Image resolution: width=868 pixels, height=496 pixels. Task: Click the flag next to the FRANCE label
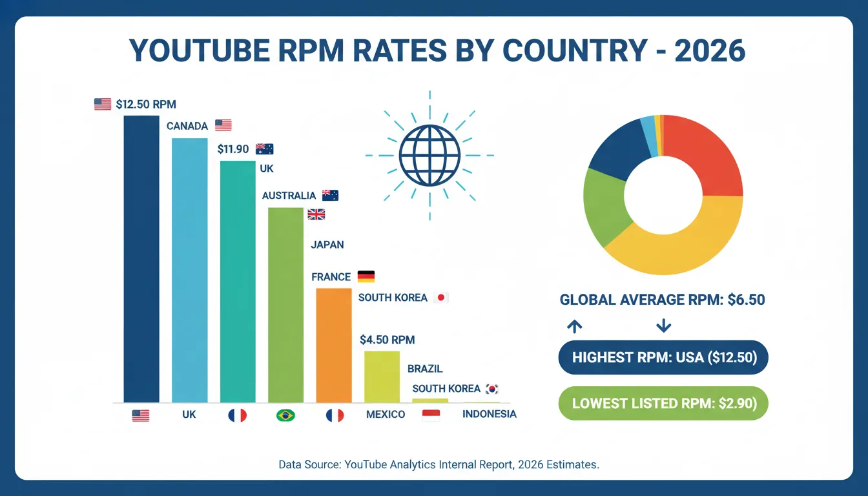pyautogui.click(x=366, y=276)
